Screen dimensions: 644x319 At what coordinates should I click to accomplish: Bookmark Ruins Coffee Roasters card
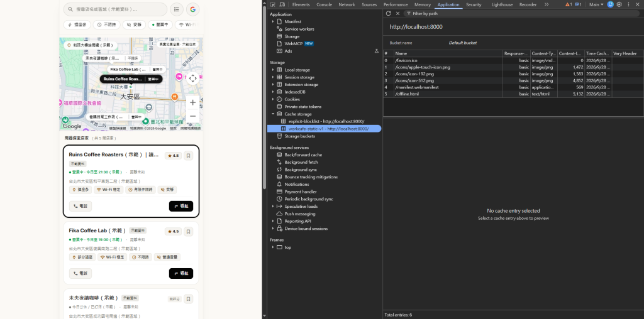tap(189, 155)
